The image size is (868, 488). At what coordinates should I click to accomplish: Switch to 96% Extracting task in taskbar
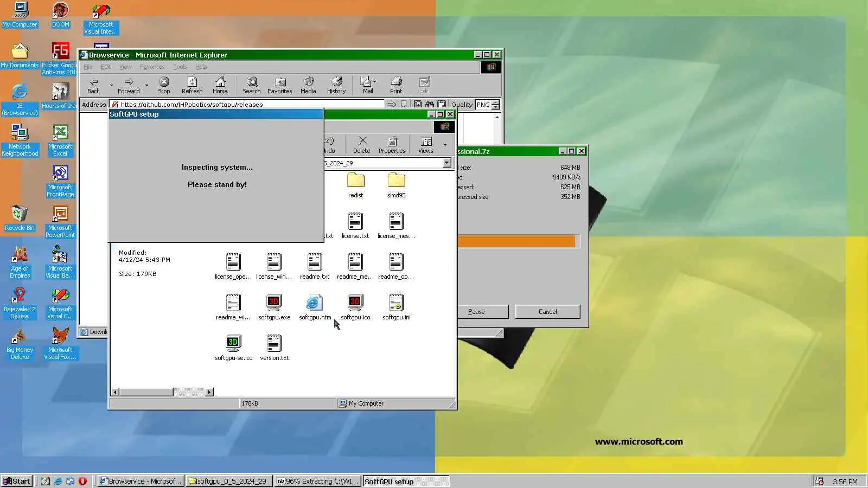coord(318,481)
